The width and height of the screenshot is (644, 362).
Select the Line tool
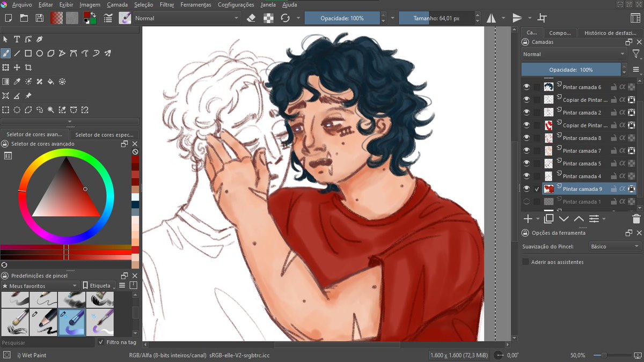tap(17, 53)
